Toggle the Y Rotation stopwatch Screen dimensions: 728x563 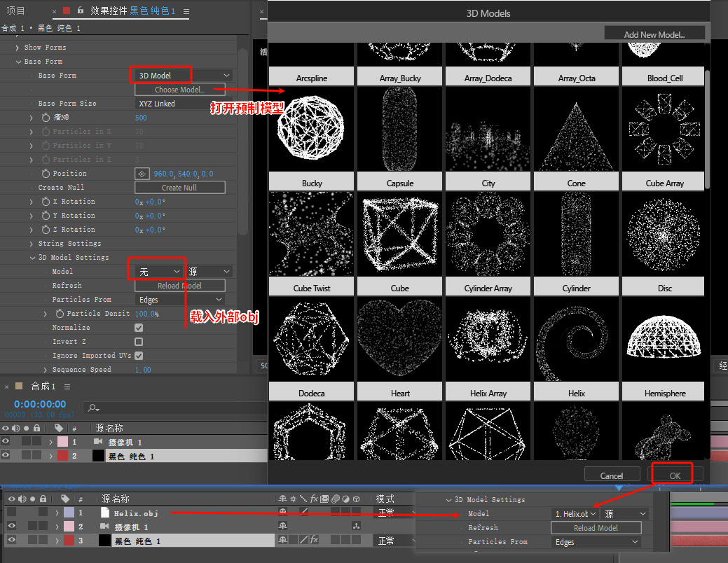(46, 216)
